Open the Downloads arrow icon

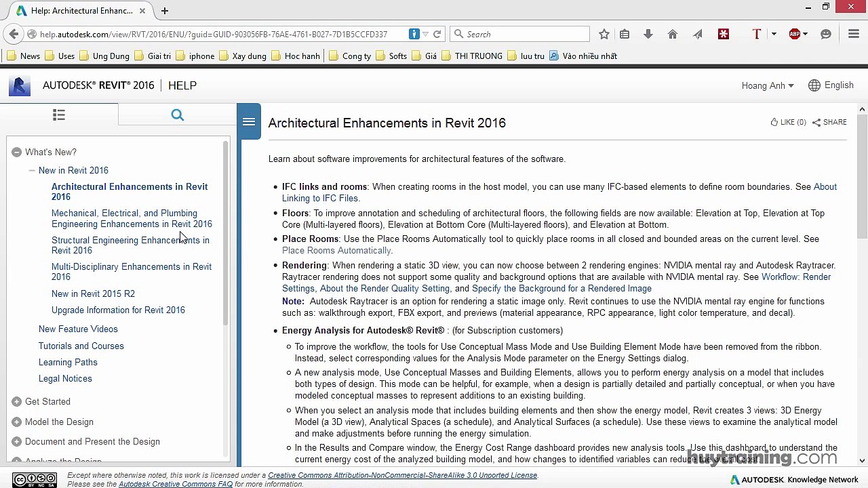(648, 34)
